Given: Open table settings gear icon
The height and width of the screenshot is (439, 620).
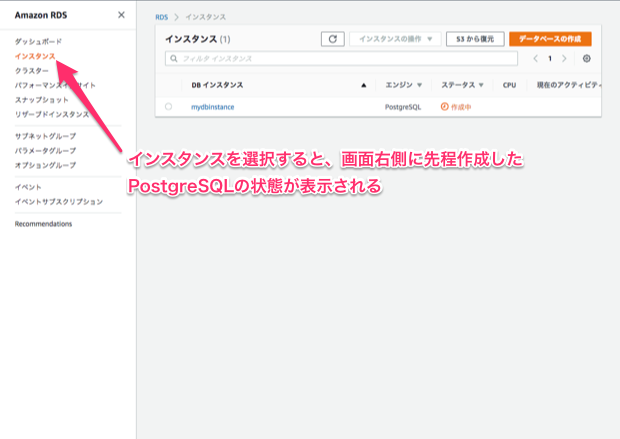Looking at the screenshot, I should 586,59.
